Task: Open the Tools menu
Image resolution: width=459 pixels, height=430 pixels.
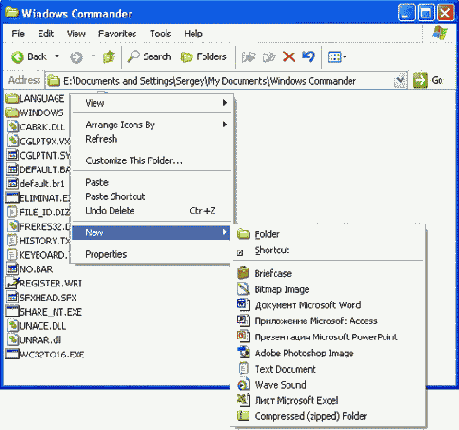Action: pyautogui.click(x=160, y=34)
